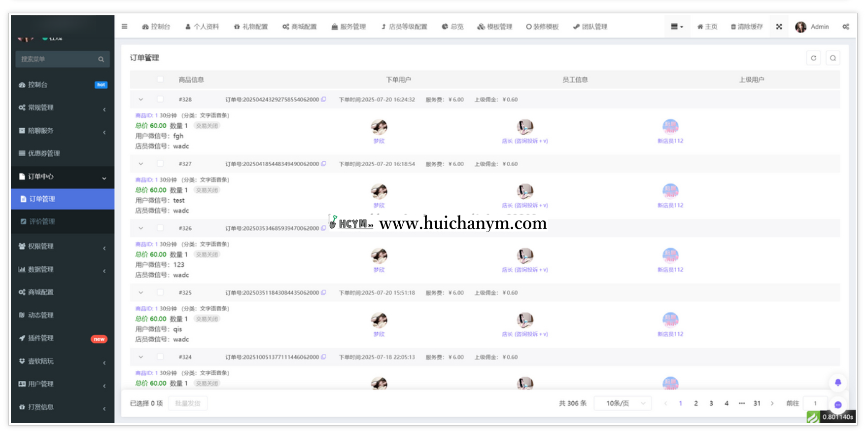
Task: Click 商品ID: 1 link in order #328
Action: pos(146,115)
